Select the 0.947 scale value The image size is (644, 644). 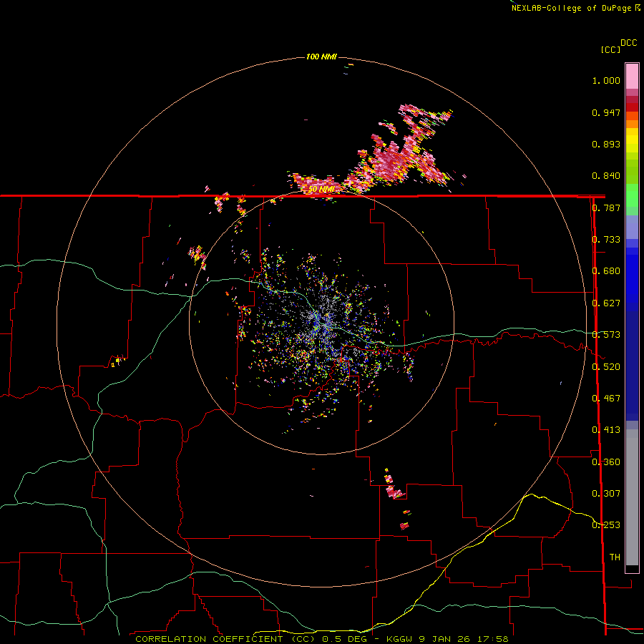(606, 112)
